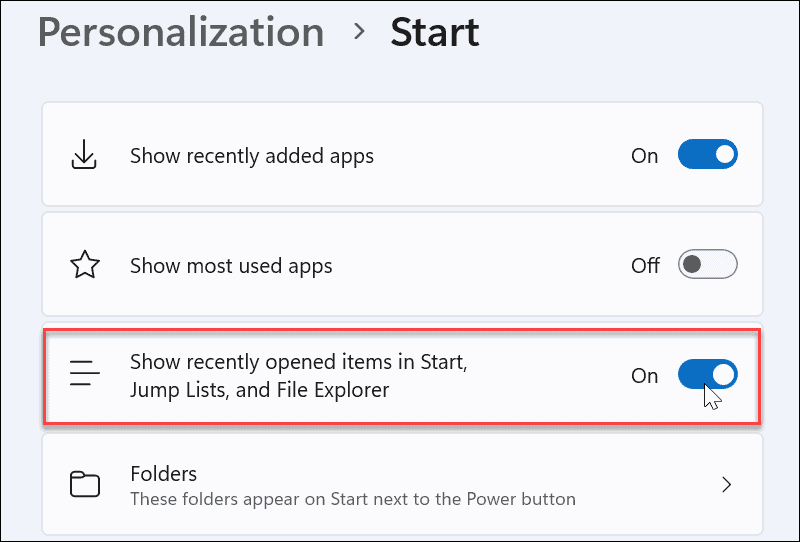800x542 pixels.
Task: Click the On label for recently added apps
Action: 645,156
